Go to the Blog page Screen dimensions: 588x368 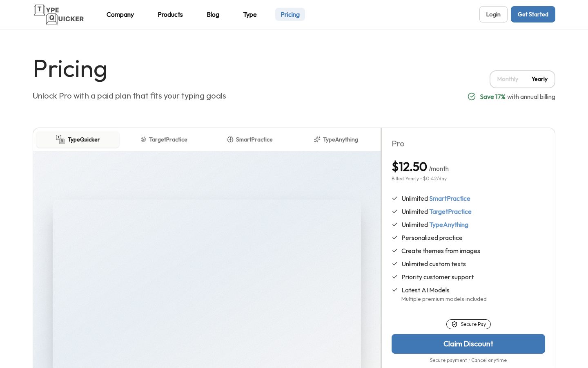213,14
